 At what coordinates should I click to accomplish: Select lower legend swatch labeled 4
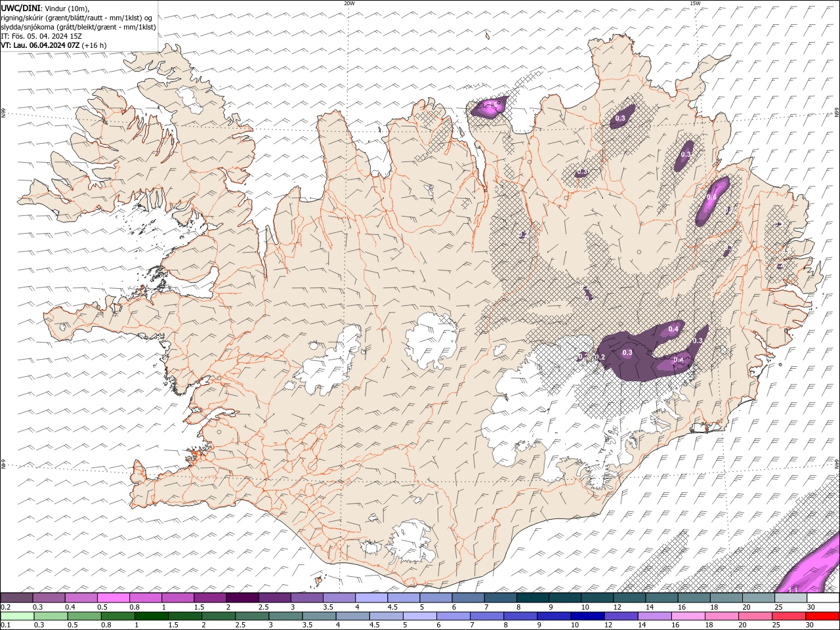352,616
